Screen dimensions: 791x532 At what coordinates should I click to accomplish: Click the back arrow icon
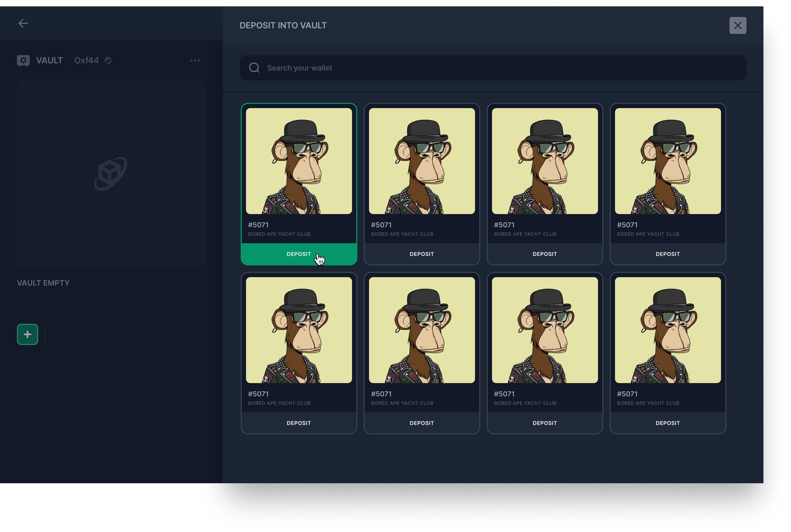pyautogui.click(x=23, y=23)
